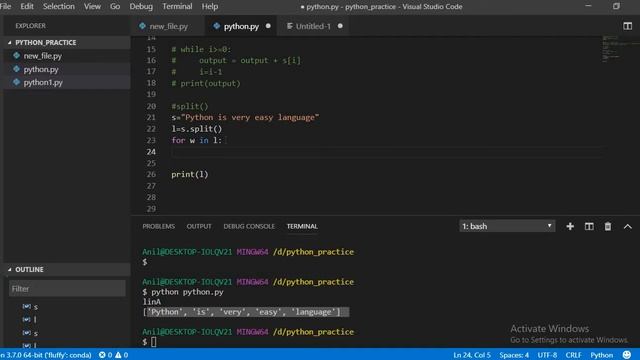The height and width of the screenshot is (360, 640).
Task: Click CRLF line ending in status bar
Action: [573, 355]
